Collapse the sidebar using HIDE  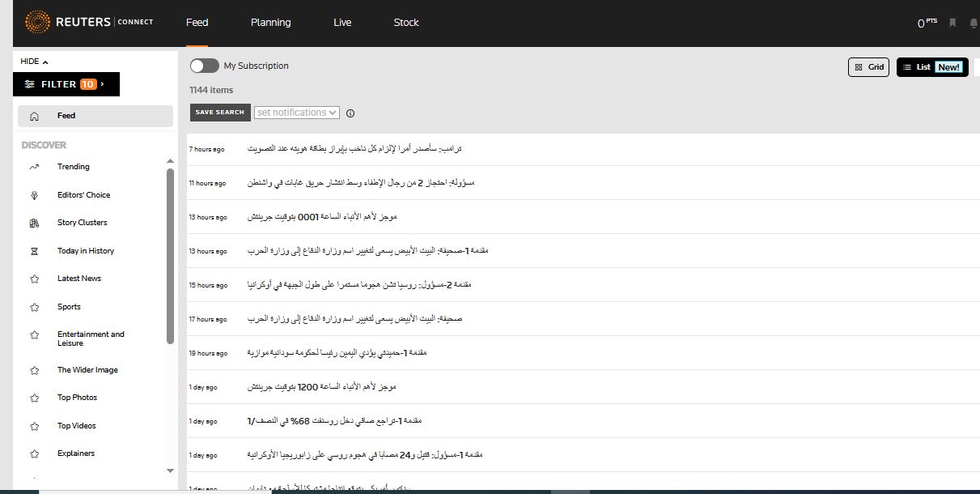(33, 61)
